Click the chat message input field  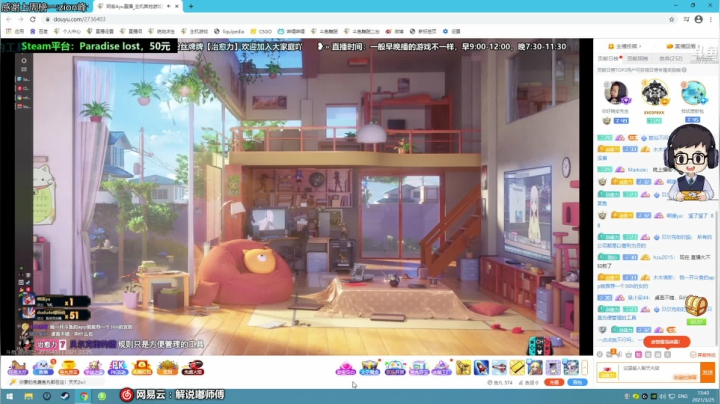pyautogui.click(x=660, y=372)
